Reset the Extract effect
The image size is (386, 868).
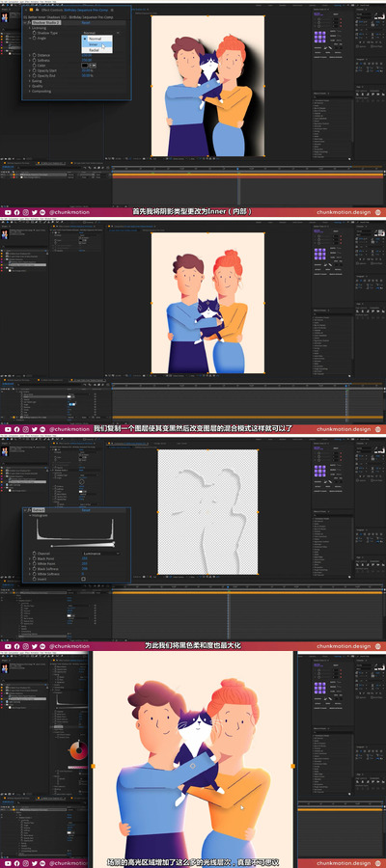(86, 510)
